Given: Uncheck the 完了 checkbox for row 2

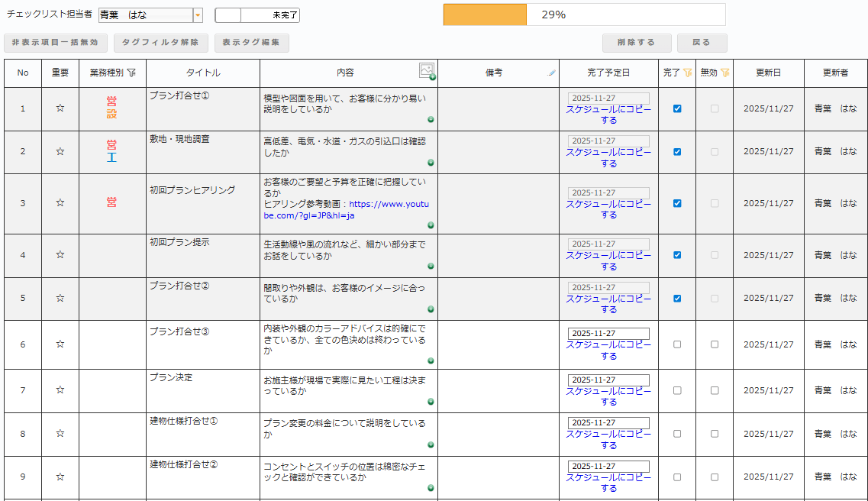Looking at the screenshot, I should (677, 152).
